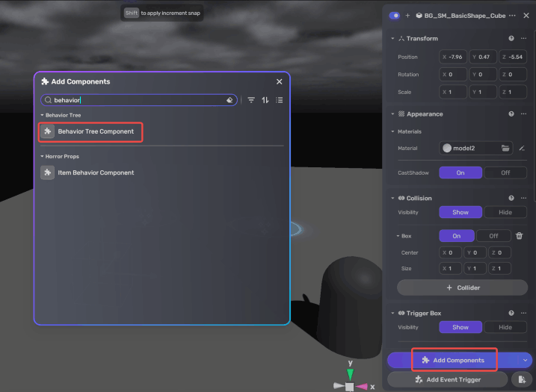536x392 pixels.
Task: Collapse the Behavior Tree category
Action: coord(42,116)
